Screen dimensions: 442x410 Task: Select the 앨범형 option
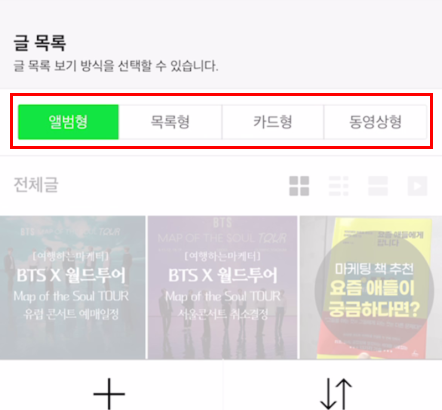point(68,122)
